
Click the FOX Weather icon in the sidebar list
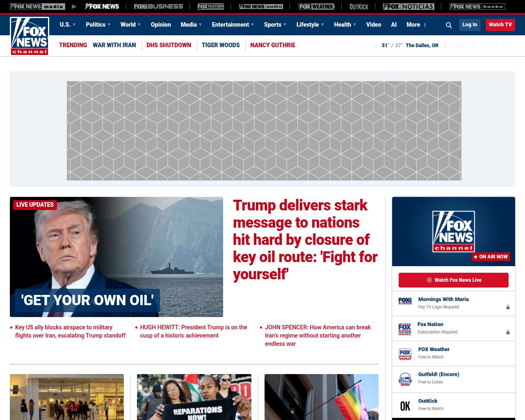tap(405, 354)
